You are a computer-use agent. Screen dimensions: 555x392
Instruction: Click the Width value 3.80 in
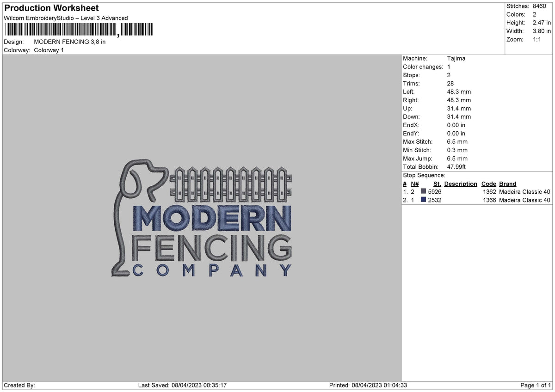click(x=542, y=31)
